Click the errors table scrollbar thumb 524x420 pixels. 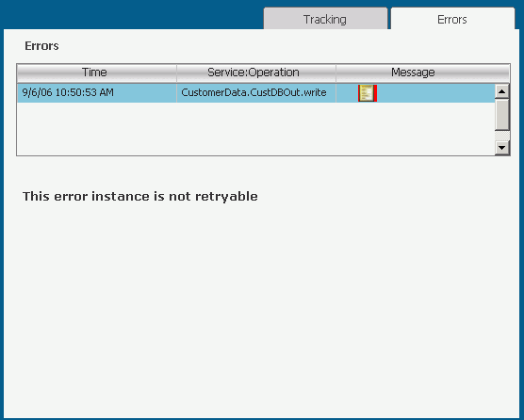[502, 115]
